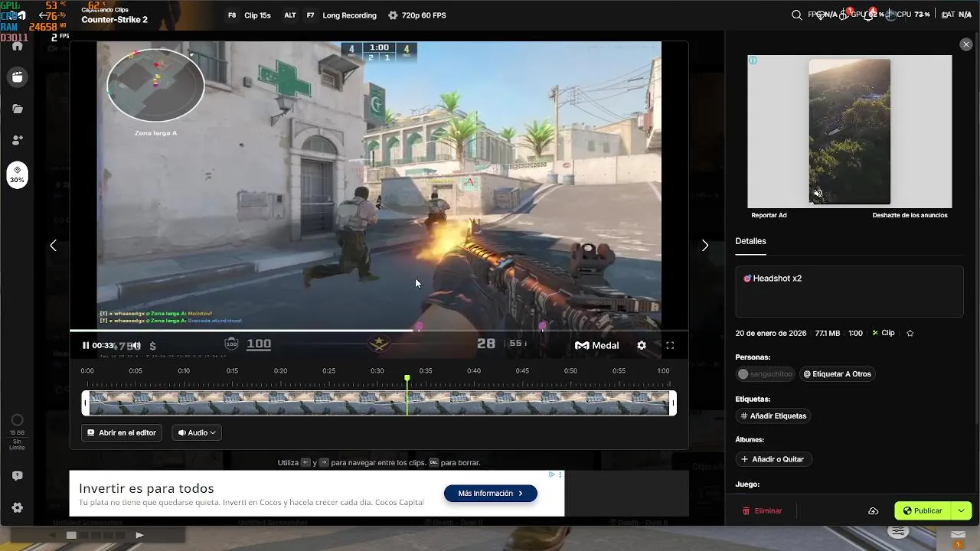Click the F8 Clip 15s shortcut

coord(249,15)
